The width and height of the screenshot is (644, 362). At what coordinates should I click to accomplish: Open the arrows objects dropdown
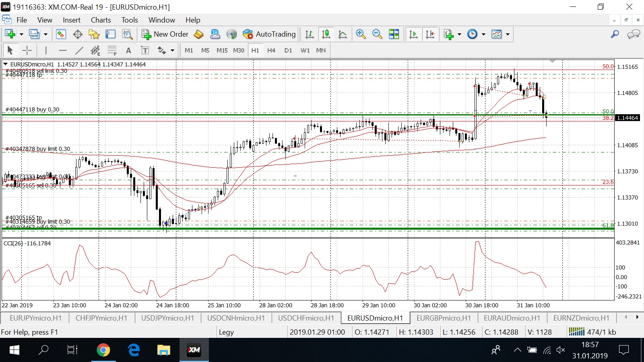(x=172, y=50)
